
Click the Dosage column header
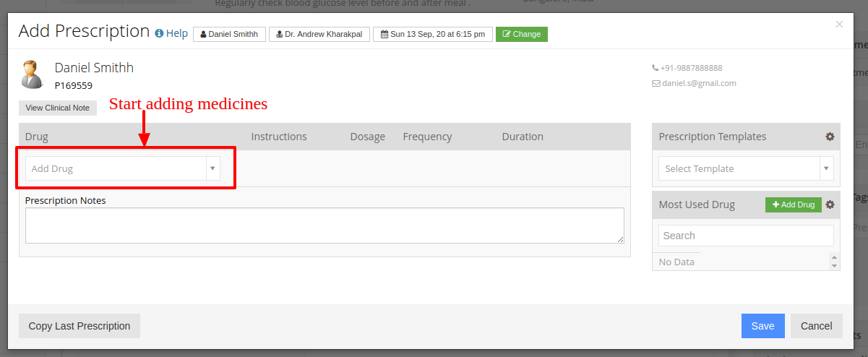click(368, 137)
